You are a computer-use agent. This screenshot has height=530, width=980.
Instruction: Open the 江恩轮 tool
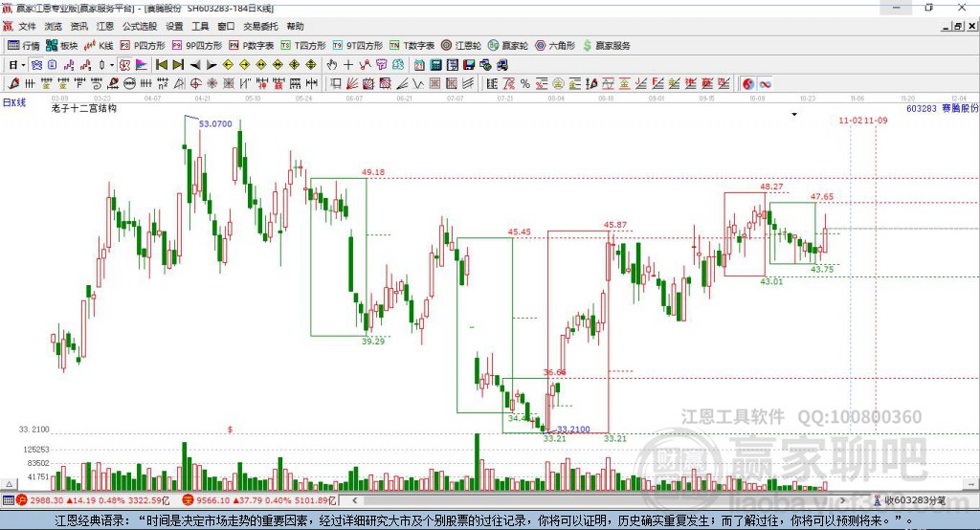[461, 46]
